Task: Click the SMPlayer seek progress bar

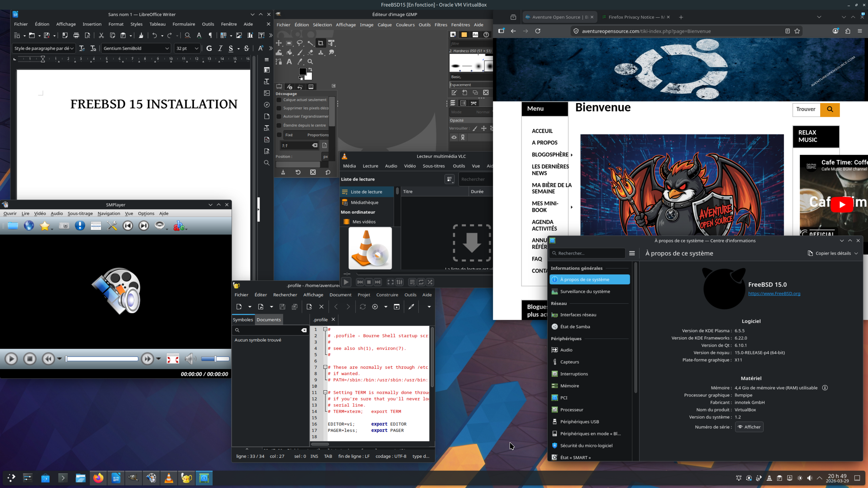Action: (x=102, y=359)
